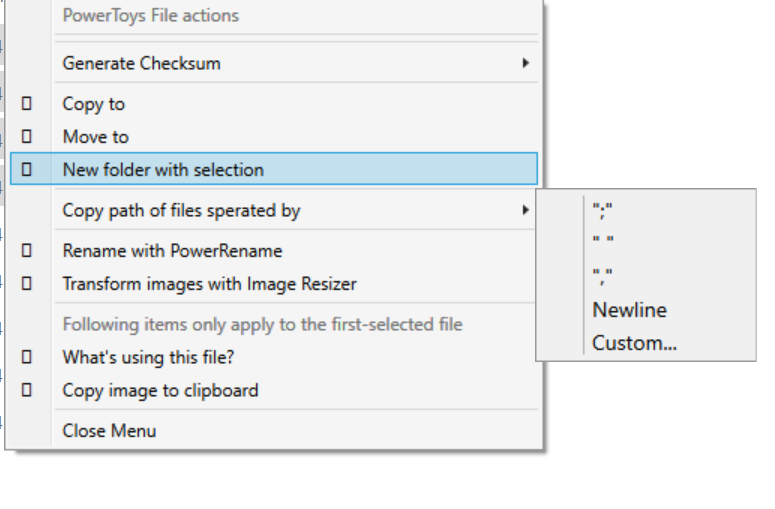This screenshot has width=775, height=509.
Task: Select Newline as the path separator
Action: pos(629,310)
